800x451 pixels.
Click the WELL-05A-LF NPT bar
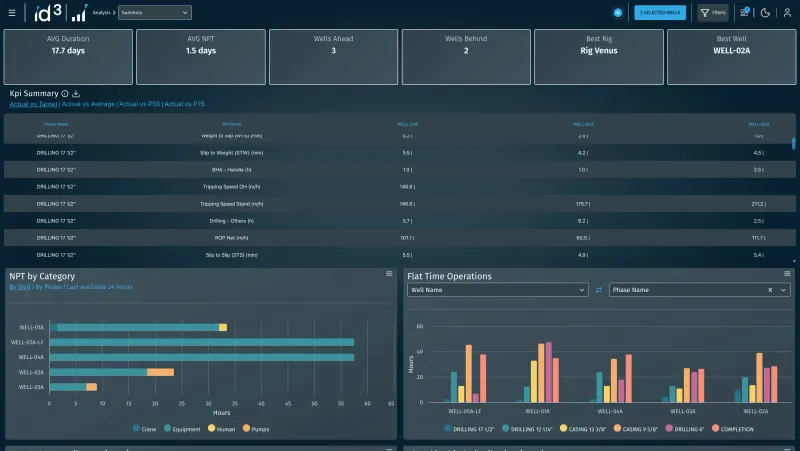pos(202,342)
